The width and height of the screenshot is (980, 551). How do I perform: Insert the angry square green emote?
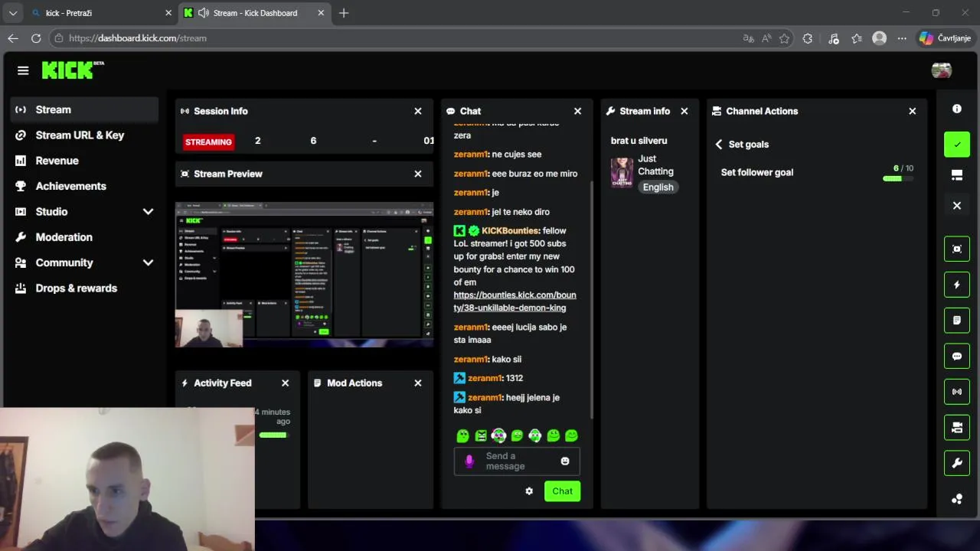pos(481,435)
